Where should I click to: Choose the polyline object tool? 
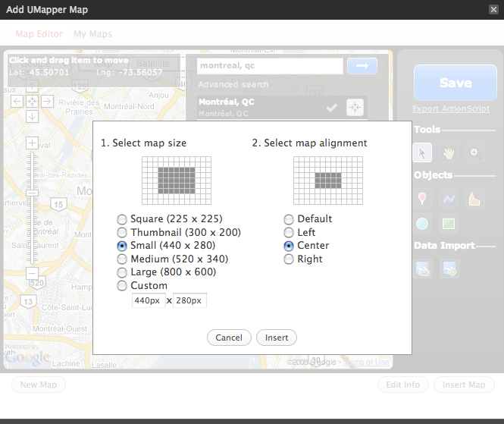click(x=449, y=199)
